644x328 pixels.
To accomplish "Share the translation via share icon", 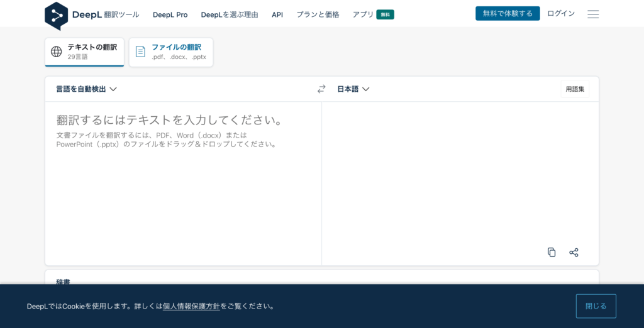I will coord(574,253).
